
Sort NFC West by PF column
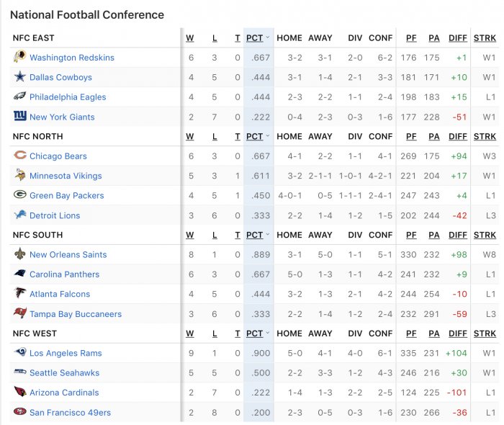[410, 334]
